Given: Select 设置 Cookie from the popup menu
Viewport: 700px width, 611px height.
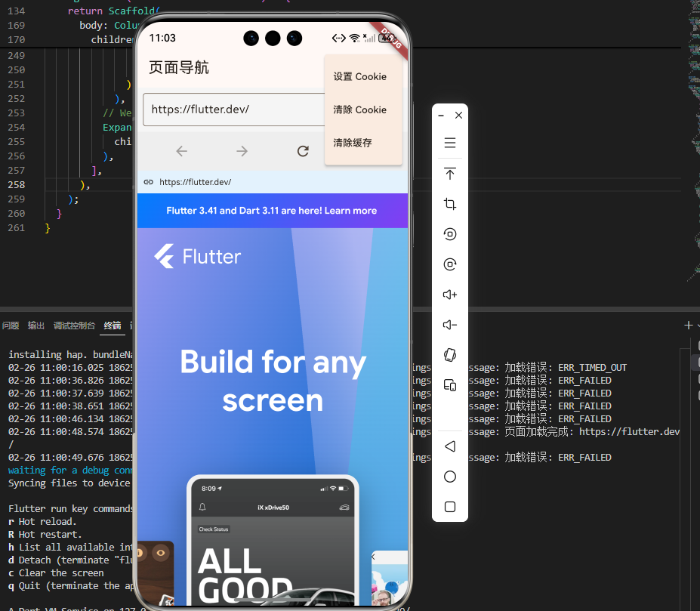Looking at the screenshot, I should (363, 76).
